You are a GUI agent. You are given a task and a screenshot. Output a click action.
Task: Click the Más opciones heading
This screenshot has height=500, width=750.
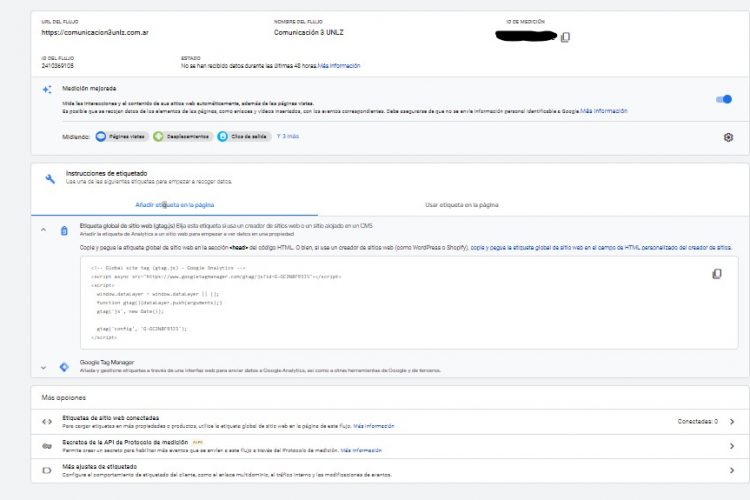(64, 398)
